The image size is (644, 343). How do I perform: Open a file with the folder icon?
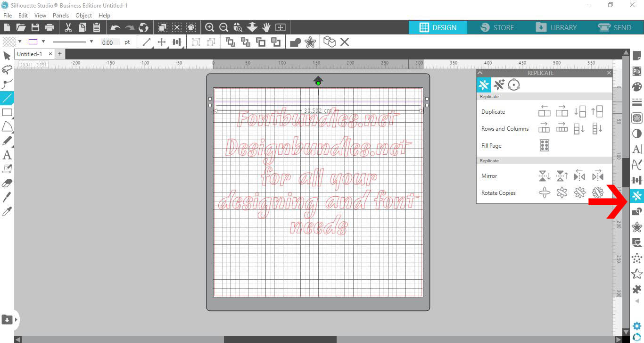21,27
